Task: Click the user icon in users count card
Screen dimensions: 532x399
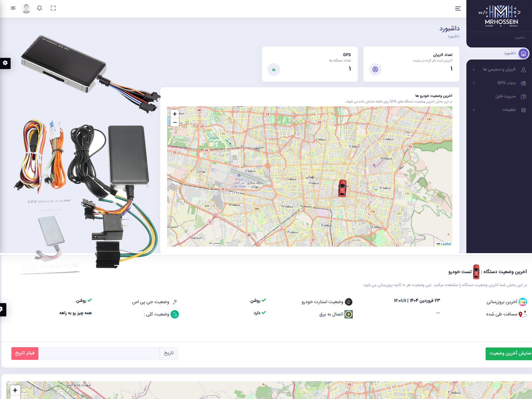Action: point(375,70)
